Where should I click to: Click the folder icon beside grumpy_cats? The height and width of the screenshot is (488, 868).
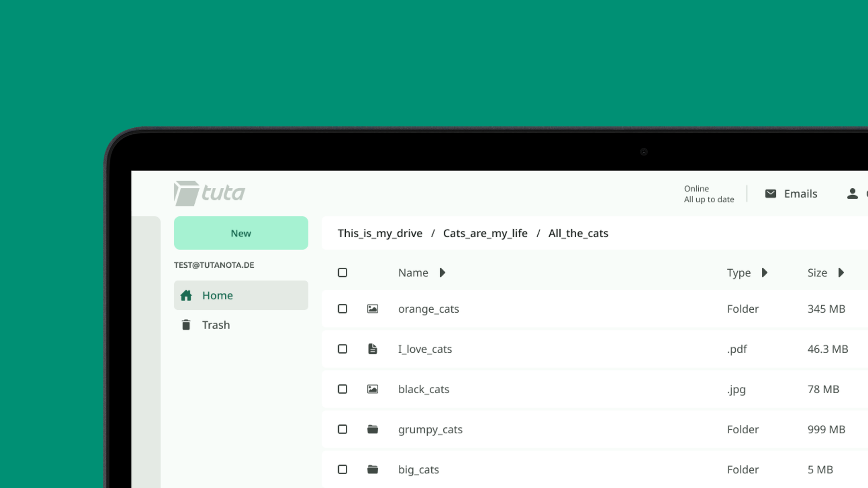372,429
